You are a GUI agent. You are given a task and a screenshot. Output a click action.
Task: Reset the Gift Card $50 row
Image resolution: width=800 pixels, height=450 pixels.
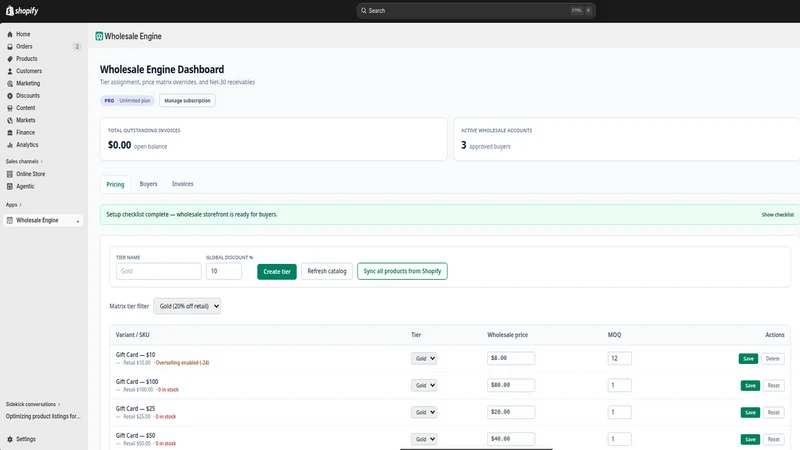click(x=773, y=439)
